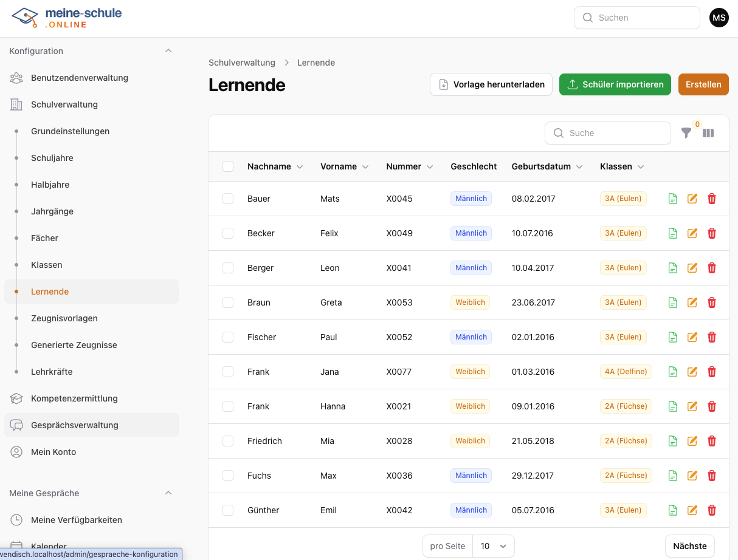Select all rows with the header checkbox
Viewport: 738px width, 560px height.
pos(228,166)
